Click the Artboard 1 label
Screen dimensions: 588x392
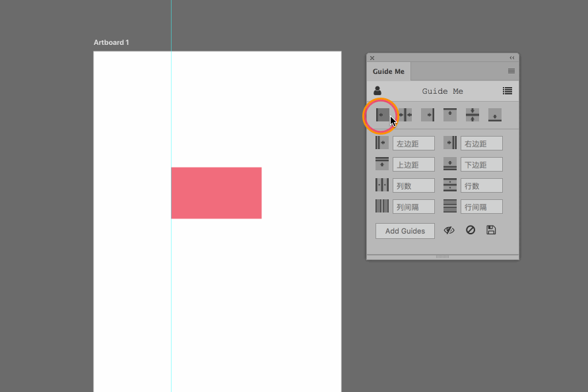click(112, 42)
